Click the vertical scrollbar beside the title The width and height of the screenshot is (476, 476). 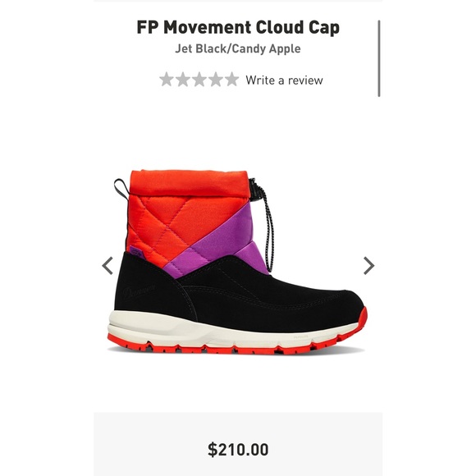(379, 58)
